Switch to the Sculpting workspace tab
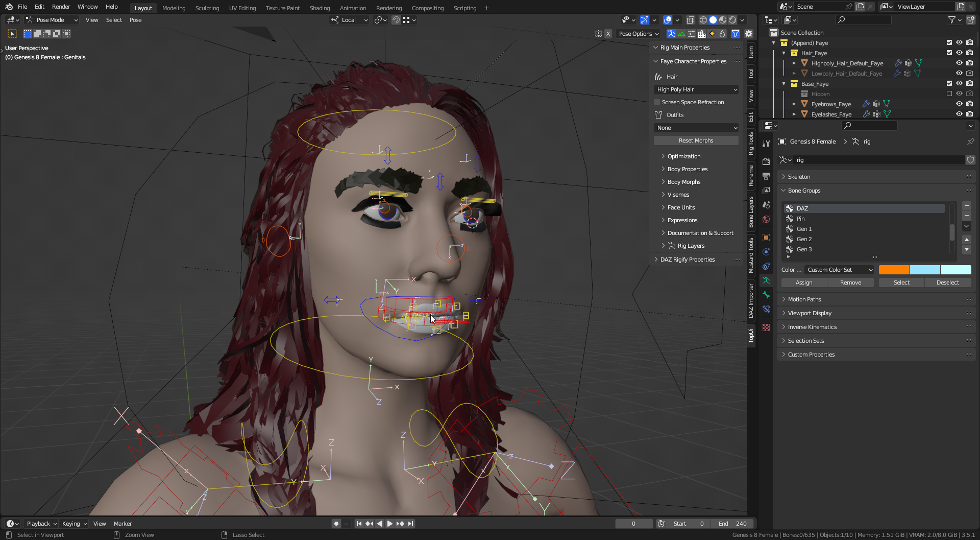This screenshot has width=980, height=540. pos(207,8)
